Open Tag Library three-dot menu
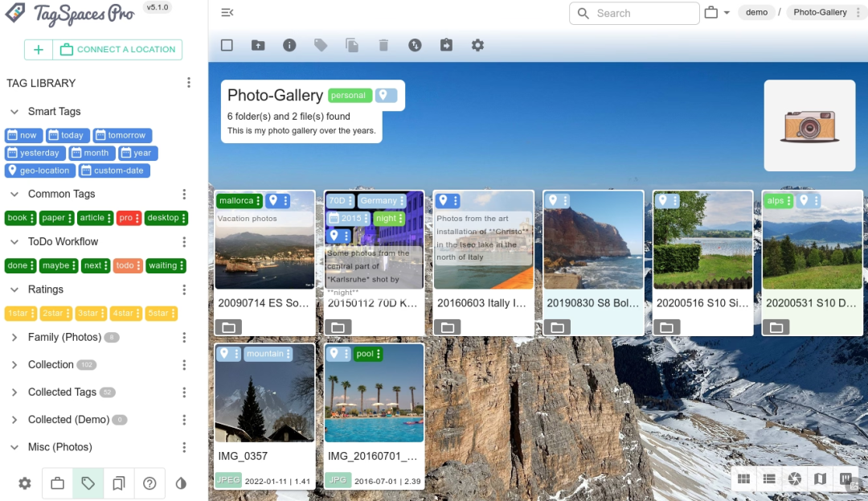 tap(189, 83)
